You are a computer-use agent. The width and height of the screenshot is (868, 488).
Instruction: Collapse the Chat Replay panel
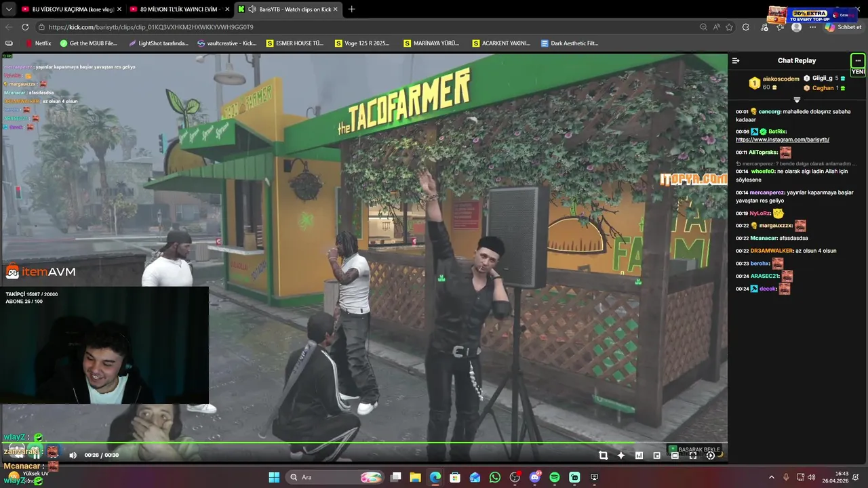coord(736,60)
